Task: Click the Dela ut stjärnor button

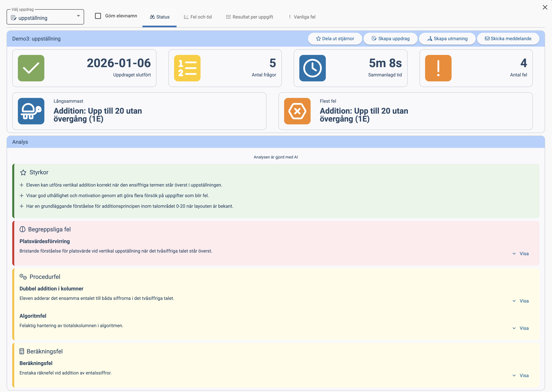Action: pos(335,39)
